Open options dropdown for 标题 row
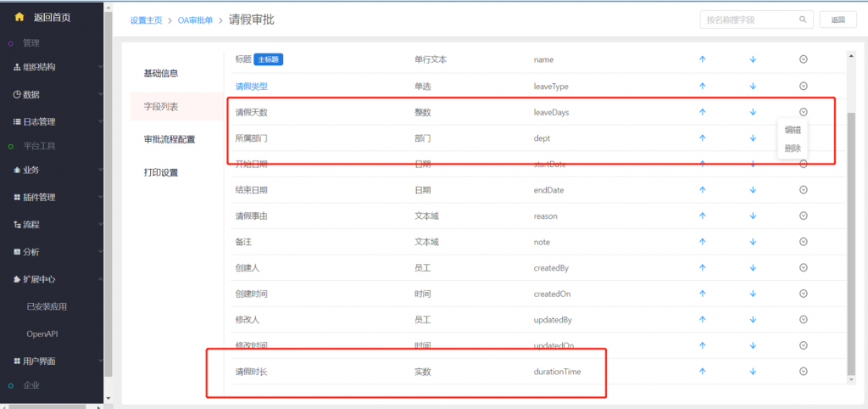 pyautogui.click(x=803, y=59)
